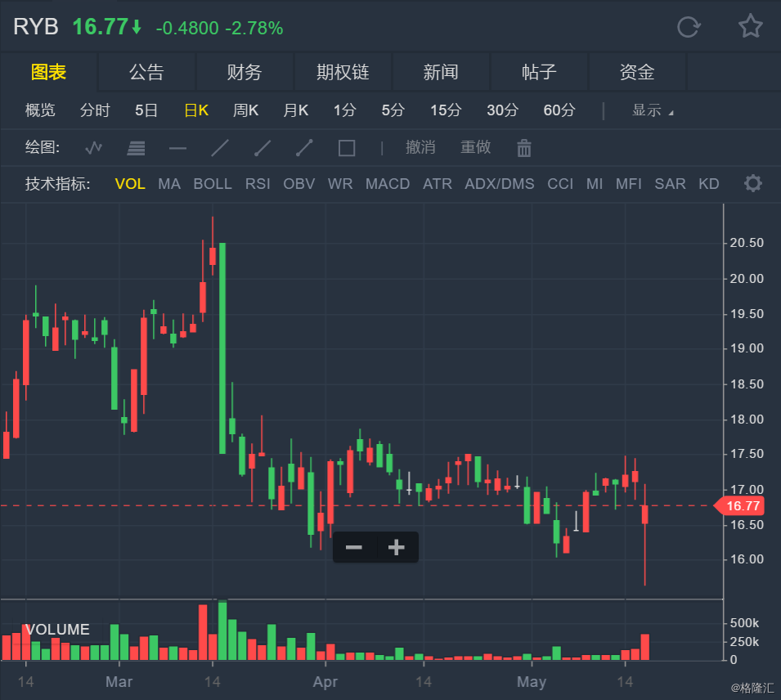The height and width of the screenshot is (700, 781).
Task: Open indicator settings gear icon
Action: (x=752, y=183)
